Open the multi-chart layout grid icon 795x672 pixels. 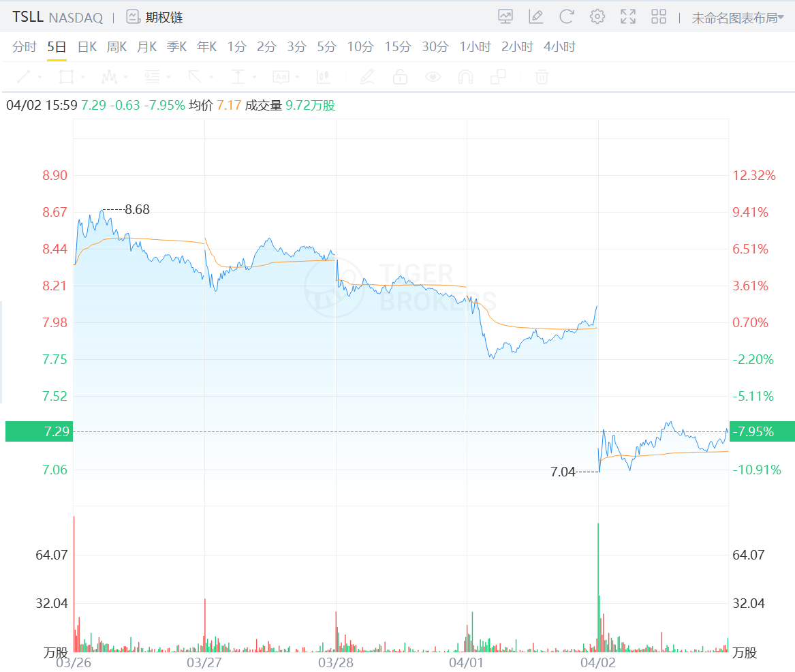(658, 16)
